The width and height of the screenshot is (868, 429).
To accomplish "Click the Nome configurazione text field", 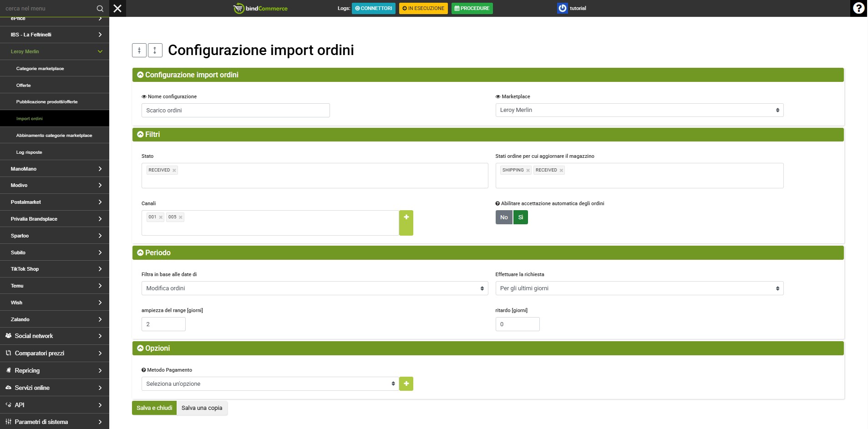I will point(235,111).
